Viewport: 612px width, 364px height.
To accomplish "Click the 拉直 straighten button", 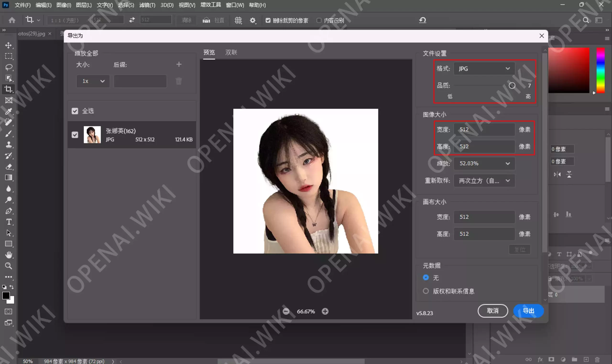I will pyautogui.click(x=213, y=20).
